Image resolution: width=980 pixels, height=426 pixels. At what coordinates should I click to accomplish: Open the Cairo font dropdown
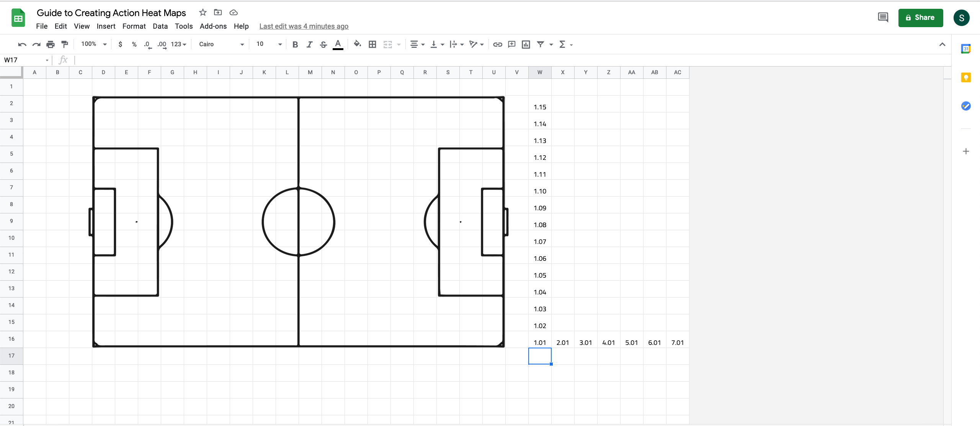221,44
